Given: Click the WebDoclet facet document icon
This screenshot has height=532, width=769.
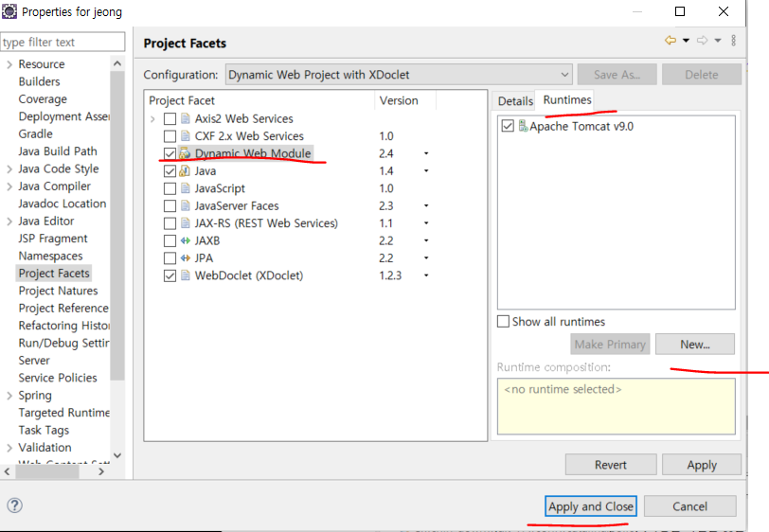Looking at the screenshot, I should [186, 275].
